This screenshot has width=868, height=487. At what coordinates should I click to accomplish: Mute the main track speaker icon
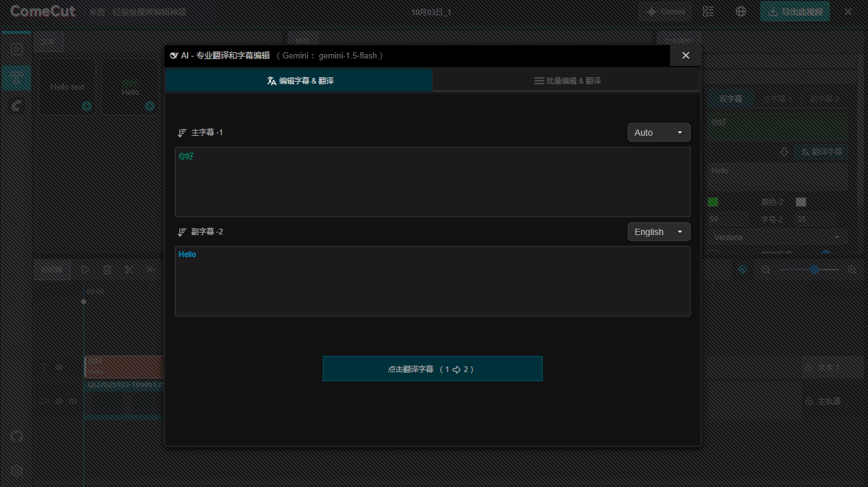click(73, 401)
